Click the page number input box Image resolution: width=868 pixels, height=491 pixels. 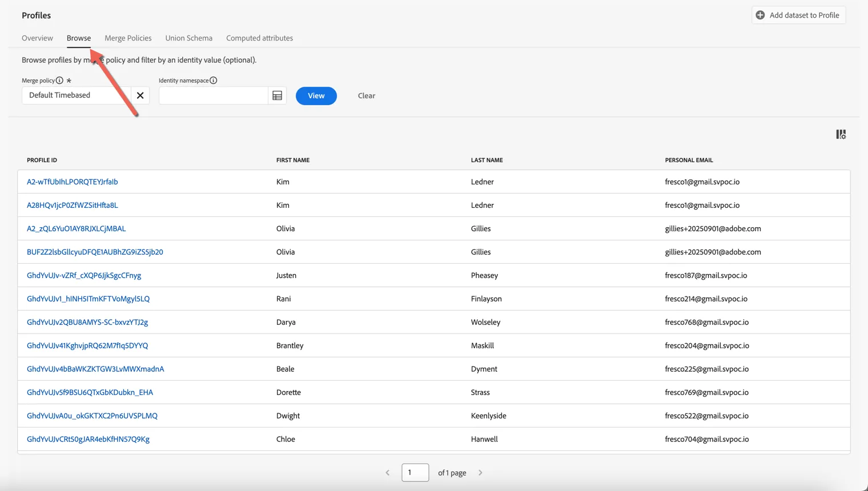pyautogui.click(x=415, y=473)
